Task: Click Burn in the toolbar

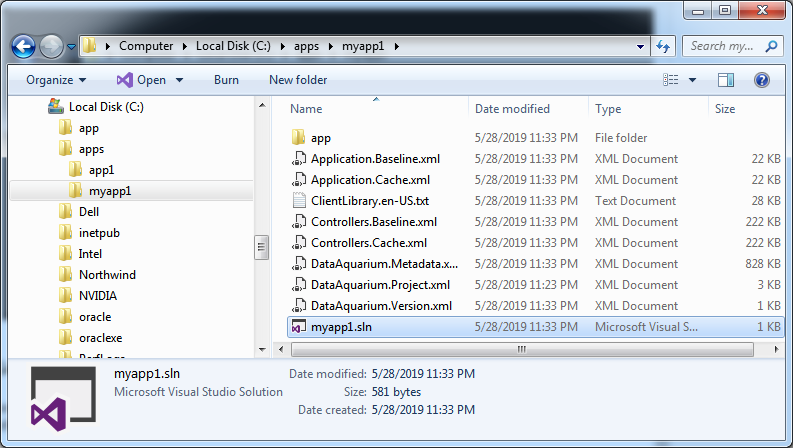Action: (226, 80)
